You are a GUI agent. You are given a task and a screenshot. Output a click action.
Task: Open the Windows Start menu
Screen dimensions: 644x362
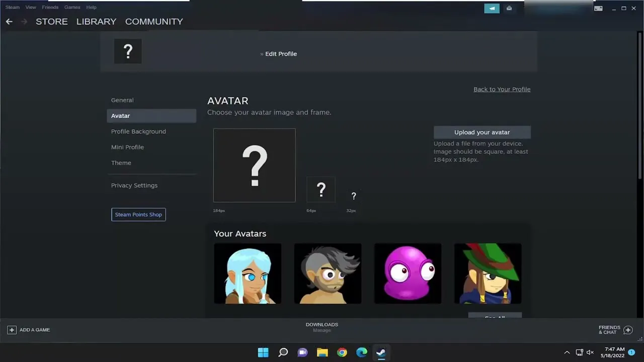pyautogui.click(x=263, y=352)
